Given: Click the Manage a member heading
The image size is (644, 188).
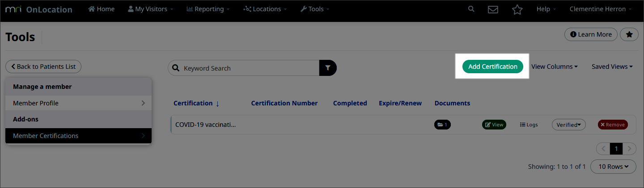Looking at the screenshot, I should (x=42, y=87).
